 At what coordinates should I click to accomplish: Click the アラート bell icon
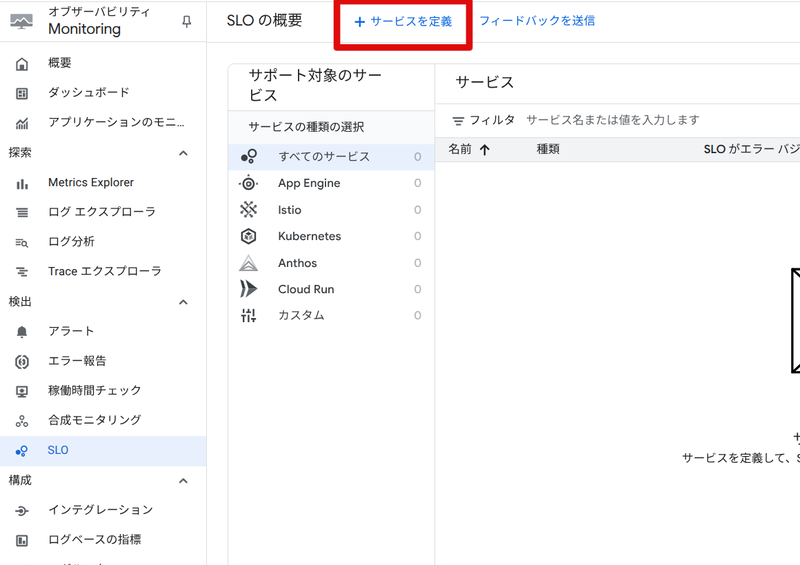(22, 332)
